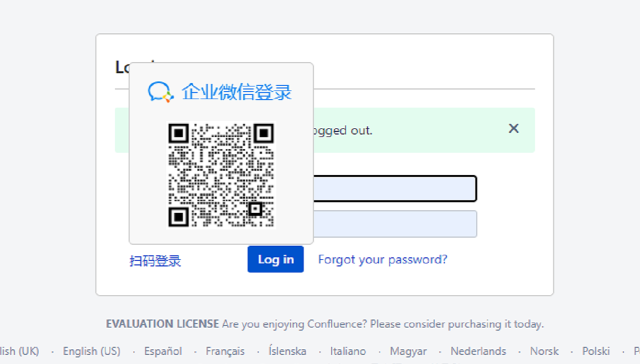Choose Norsk language link

click(544, 351)
